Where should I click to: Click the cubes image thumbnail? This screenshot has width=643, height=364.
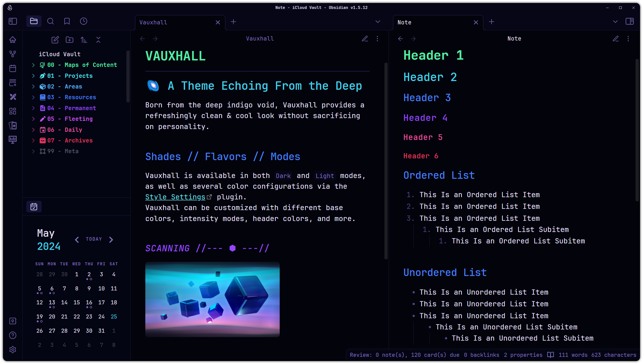point(213,299)
